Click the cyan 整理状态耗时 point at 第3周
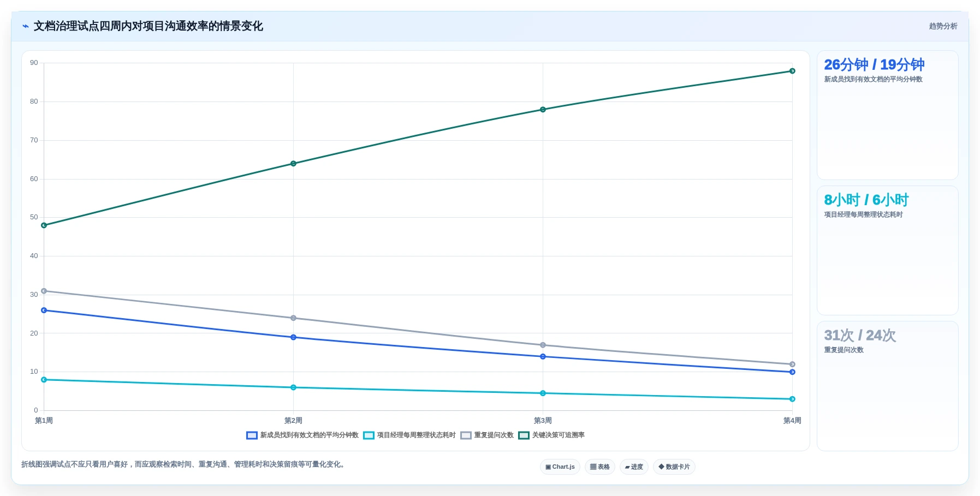The height and width of the screenshot is (496, 980). (543, 393)
